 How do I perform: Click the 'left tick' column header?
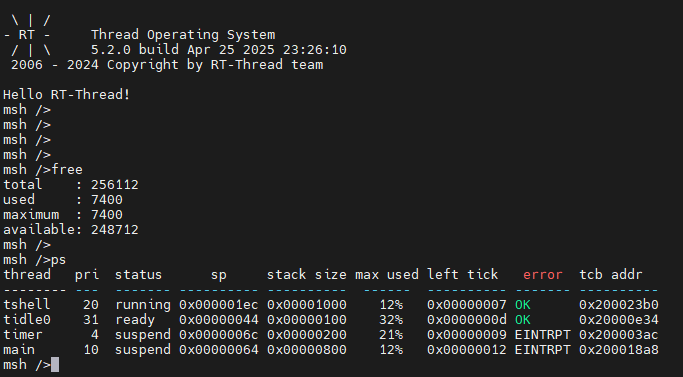click(x=463, y=275)
